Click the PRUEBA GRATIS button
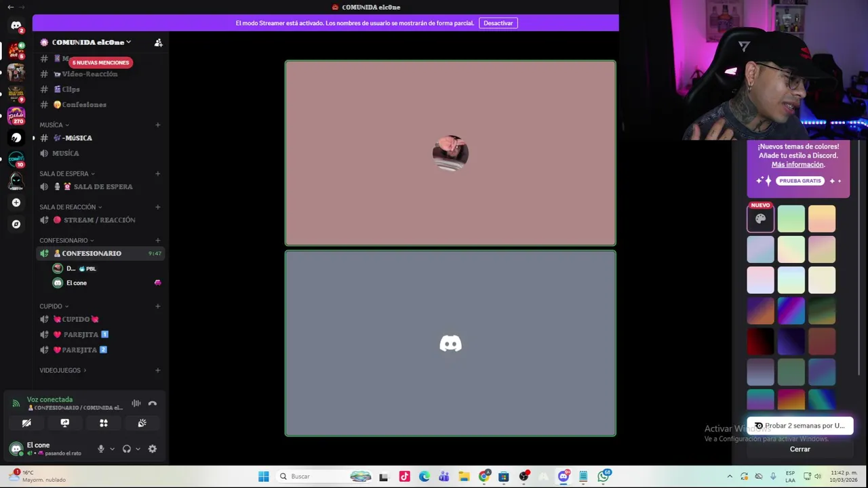The height and width of the screenshot is (488, 868). [800, 181]
